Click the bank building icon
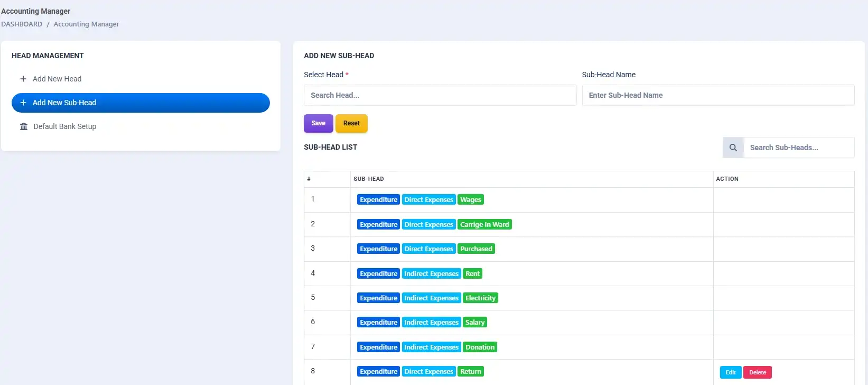 [x=24, y=126]
